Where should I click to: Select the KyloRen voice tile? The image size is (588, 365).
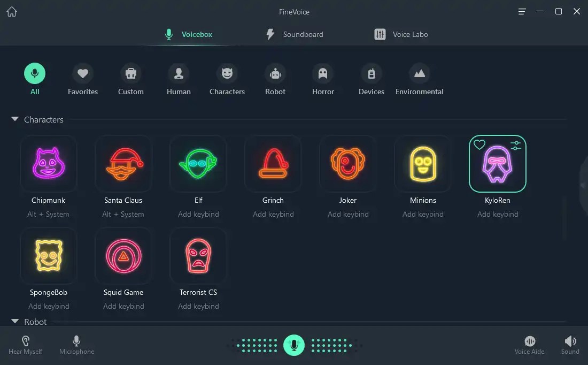tap(498, 164)
